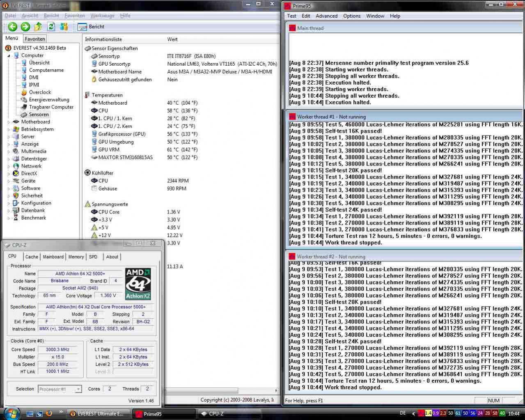Click the Informationsliste column header
This screenshot has width=525, height=420.
(x=123, y=39)
